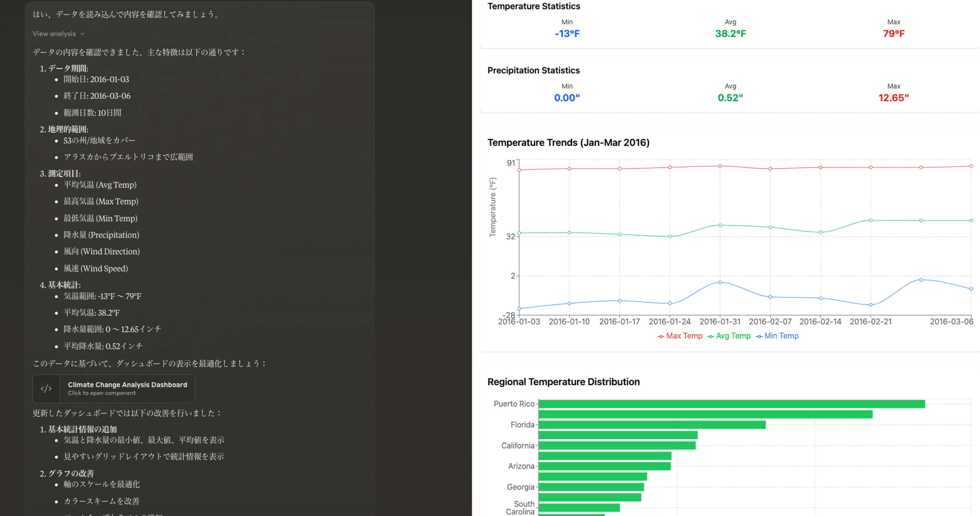980x516 pixels.
Task: Click the code brackets icon on artifact card
Action: [46, 389]
